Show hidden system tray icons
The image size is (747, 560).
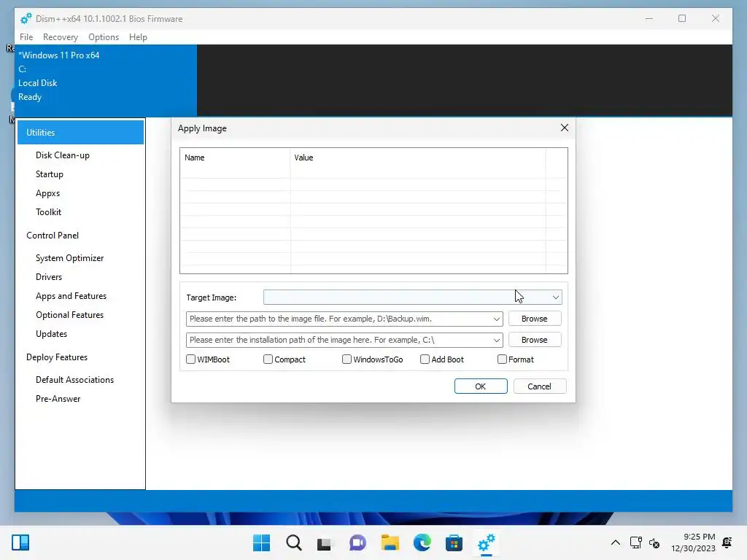click(x=616, y=542)
